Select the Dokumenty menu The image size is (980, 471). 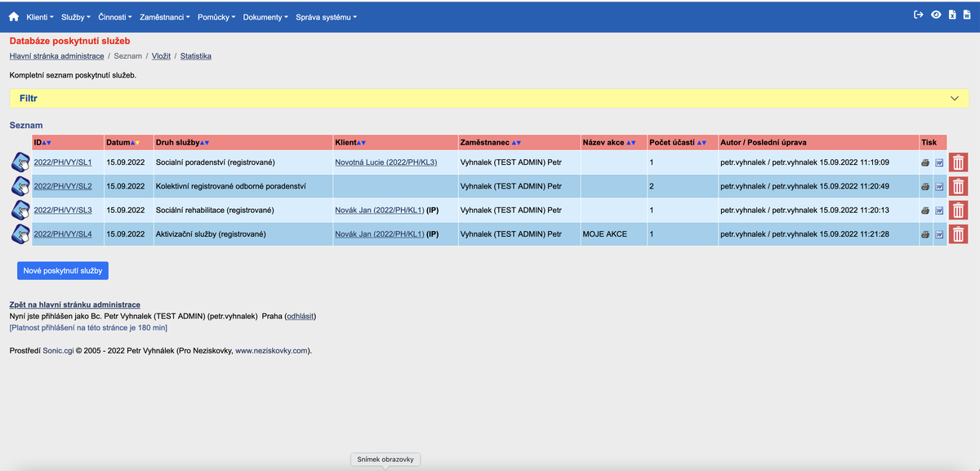(x=261, y=16)
